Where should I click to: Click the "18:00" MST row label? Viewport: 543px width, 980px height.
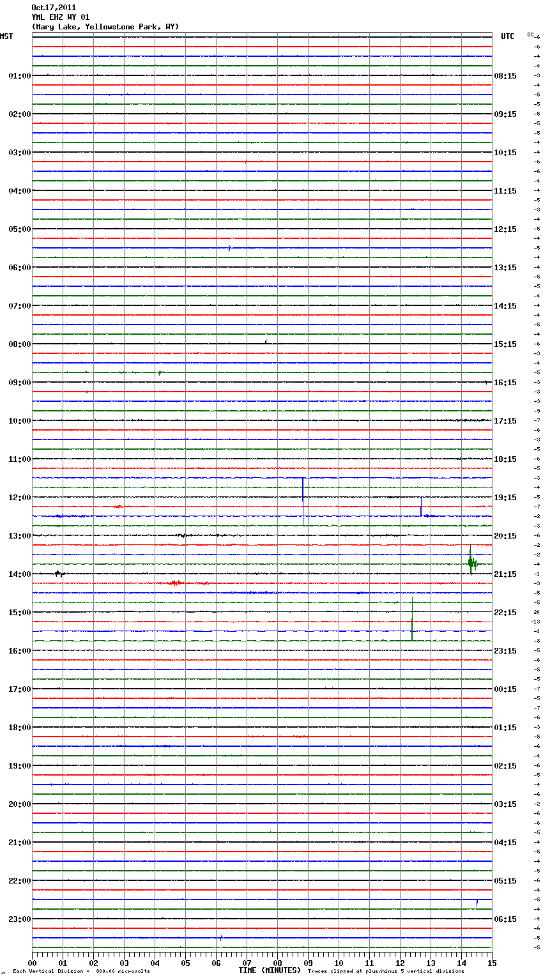[20, 728]
